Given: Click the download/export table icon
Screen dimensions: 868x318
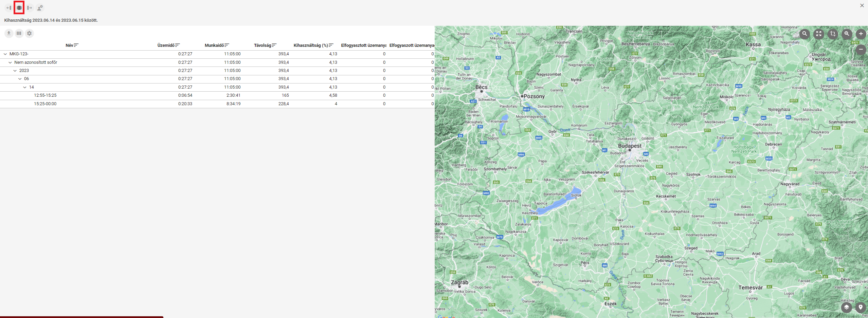Looking at the screenshot, I should (x=9, y=33).
